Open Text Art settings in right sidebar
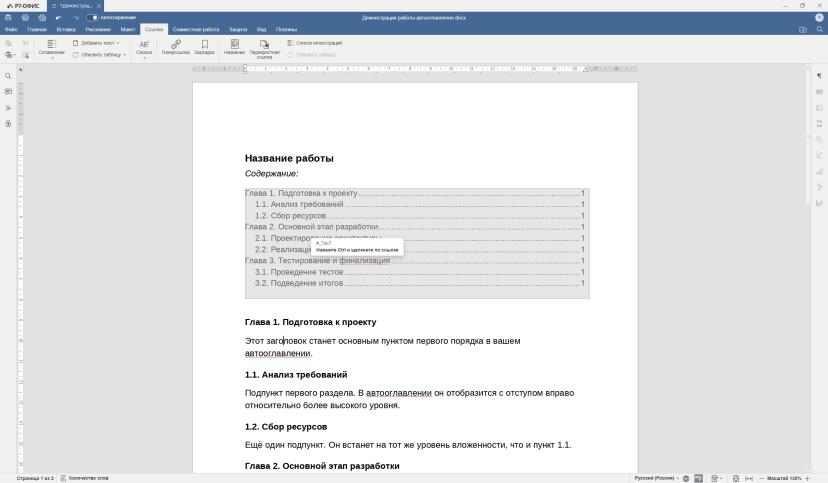Screen dimensions: 828x483 coord(819,187)
